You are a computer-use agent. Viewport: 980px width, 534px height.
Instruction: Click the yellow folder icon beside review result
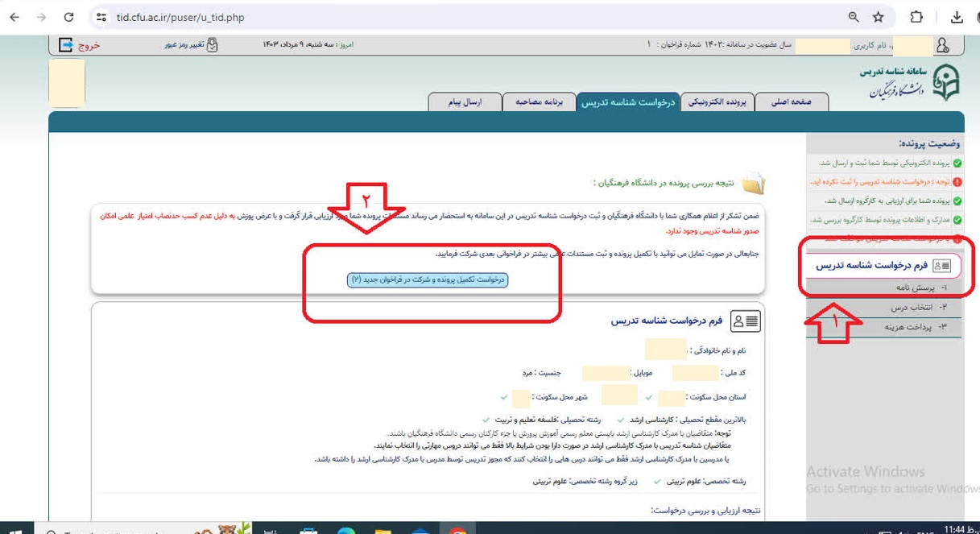click(754, 184)
